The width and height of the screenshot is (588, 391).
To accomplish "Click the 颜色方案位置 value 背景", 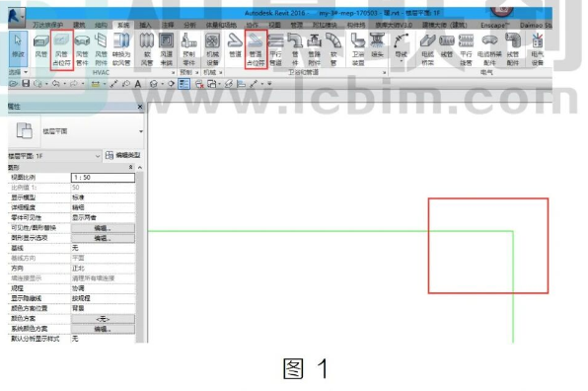I will [103, 308].
